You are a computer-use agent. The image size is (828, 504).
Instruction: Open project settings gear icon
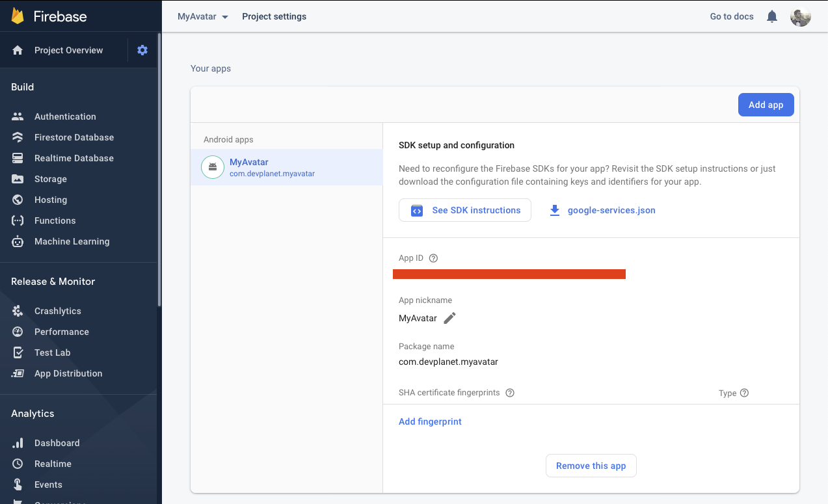(x=142, y=50)
